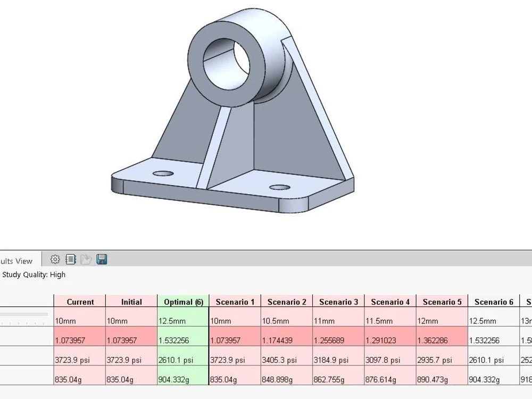Click 10mm cell in Current column

click(x=80, y=317)
